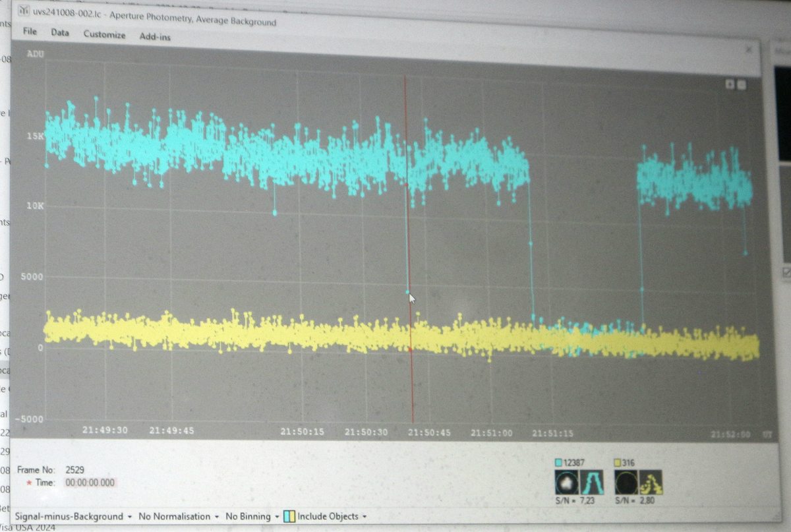Screen dimensions: 791x532
Task: Expand the No Normalisation dropdown
Action: pos(179,516)
